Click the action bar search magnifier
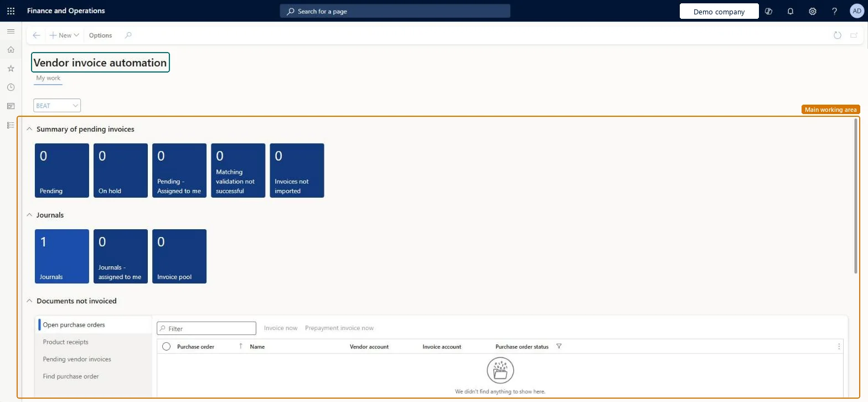 click(128, 35)
